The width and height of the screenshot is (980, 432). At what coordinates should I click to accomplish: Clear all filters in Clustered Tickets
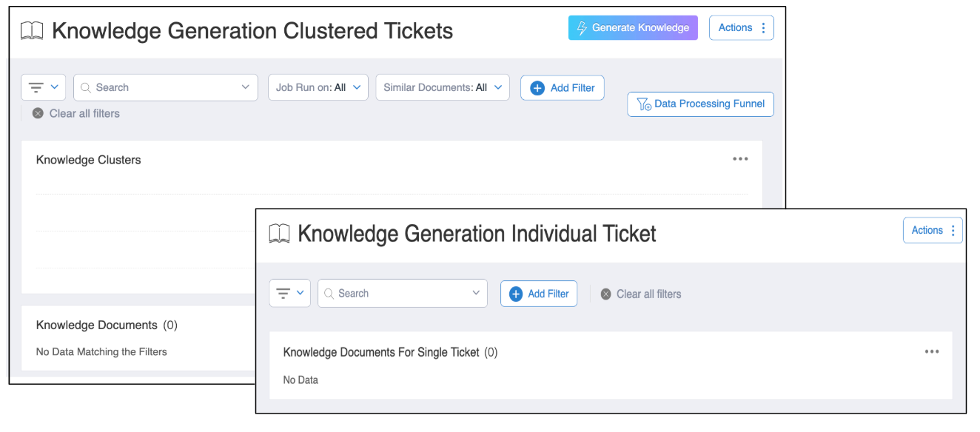click(76, 114)
